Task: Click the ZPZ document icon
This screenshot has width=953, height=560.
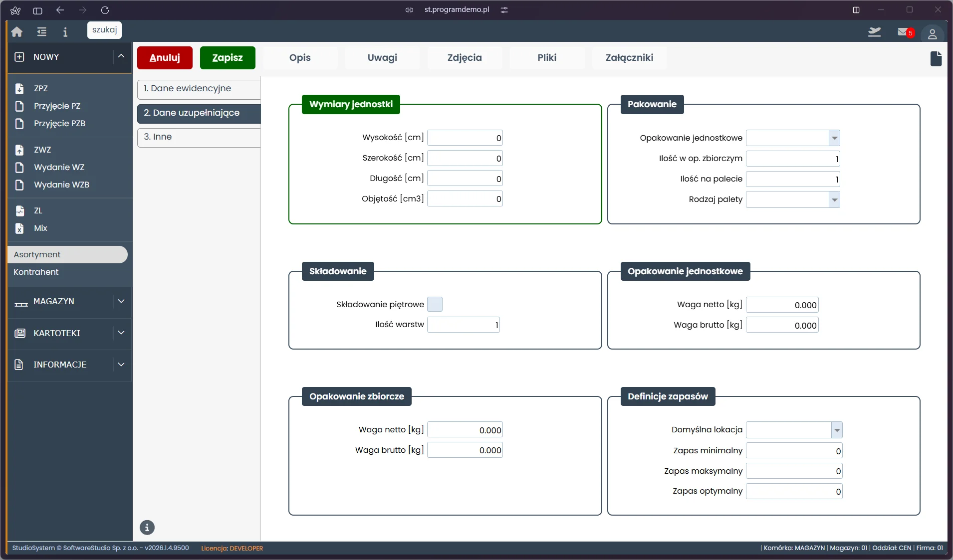Action: (x=19, y=88)
